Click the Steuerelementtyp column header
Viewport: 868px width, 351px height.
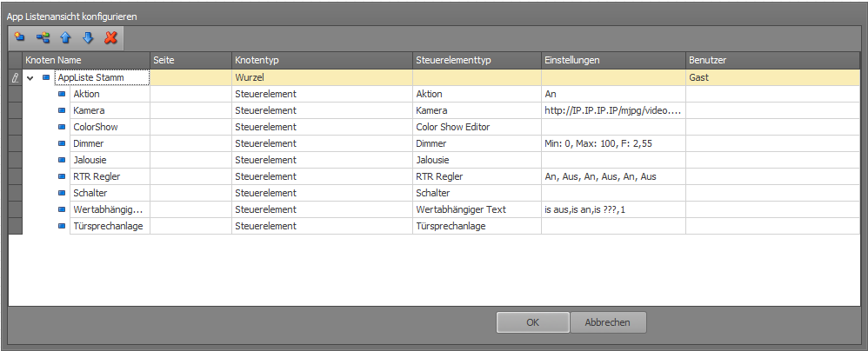coord(477,60)
